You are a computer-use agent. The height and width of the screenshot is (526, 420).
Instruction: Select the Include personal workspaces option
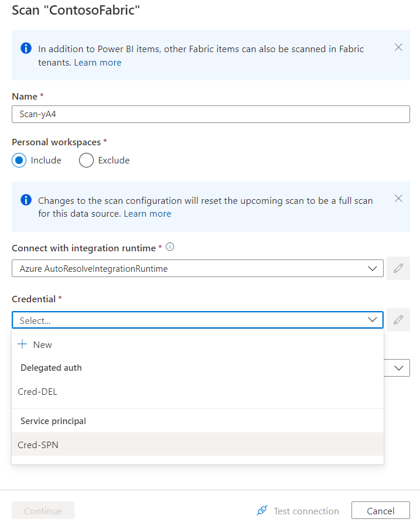(19, 160)
